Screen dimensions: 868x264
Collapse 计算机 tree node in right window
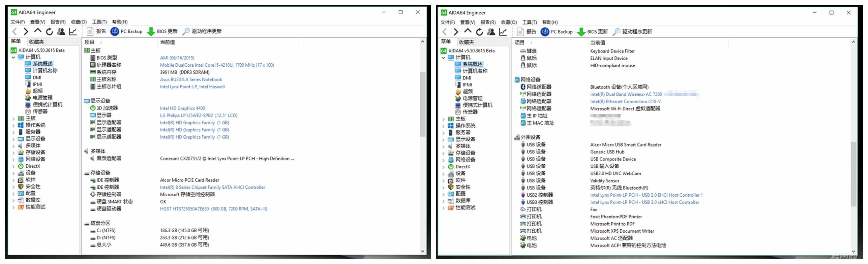click(443, 58)
